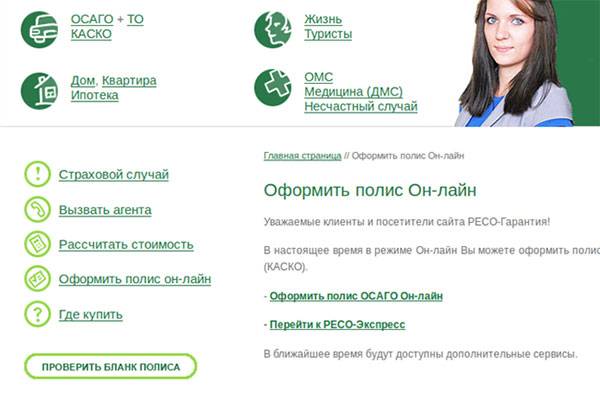Open the ТО link
600x399 pixels.
(135, 19)
